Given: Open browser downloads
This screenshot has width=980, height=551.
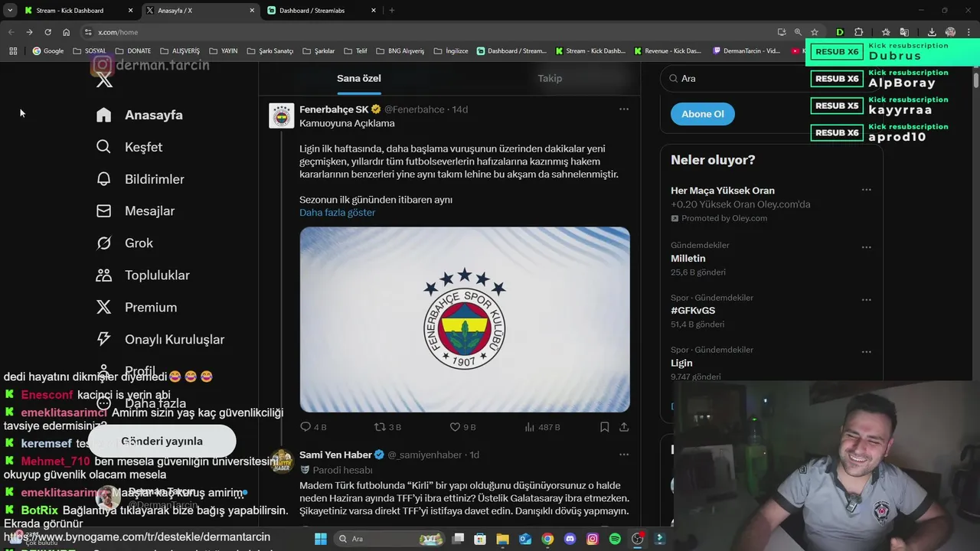Looking at the screenshot, I should 932,32.
